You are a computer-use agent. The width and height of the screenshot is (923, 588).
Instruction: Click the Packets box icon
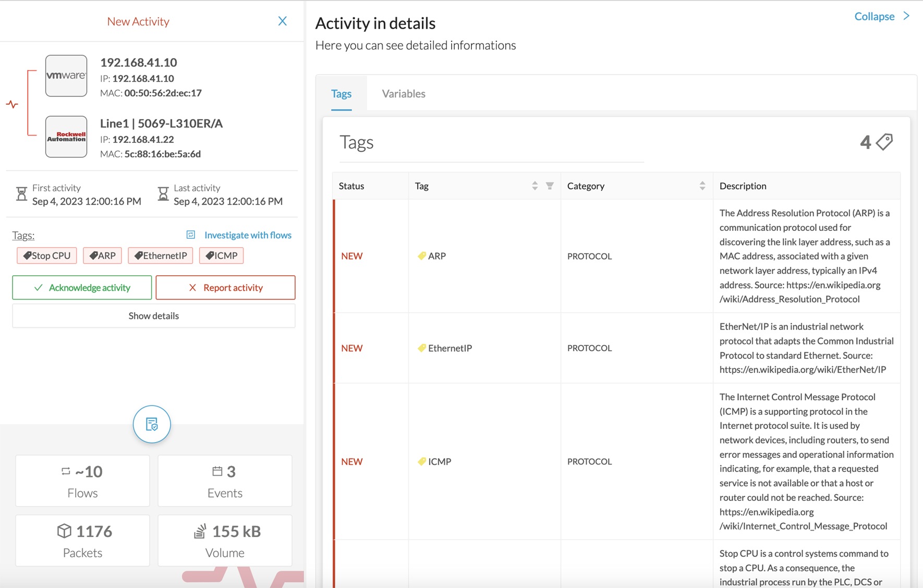[63, 531]
